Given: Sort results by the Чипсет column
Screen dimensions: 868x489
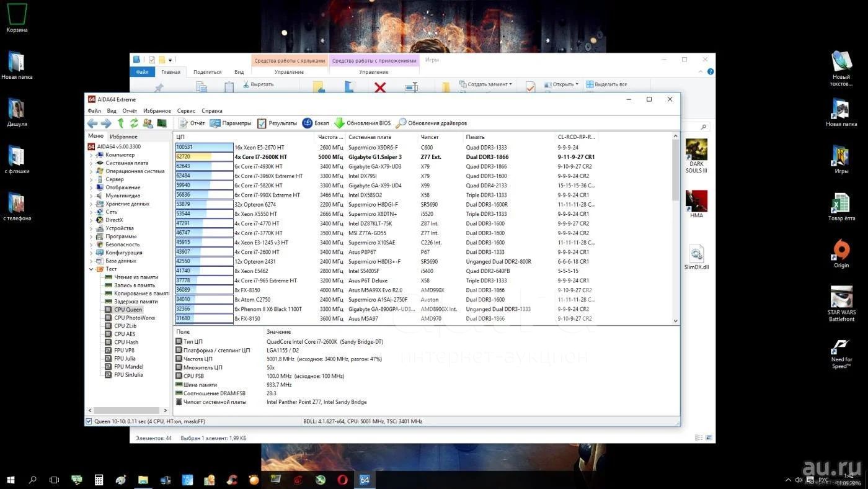Looking at the screenshot, I should coord(441,137).
